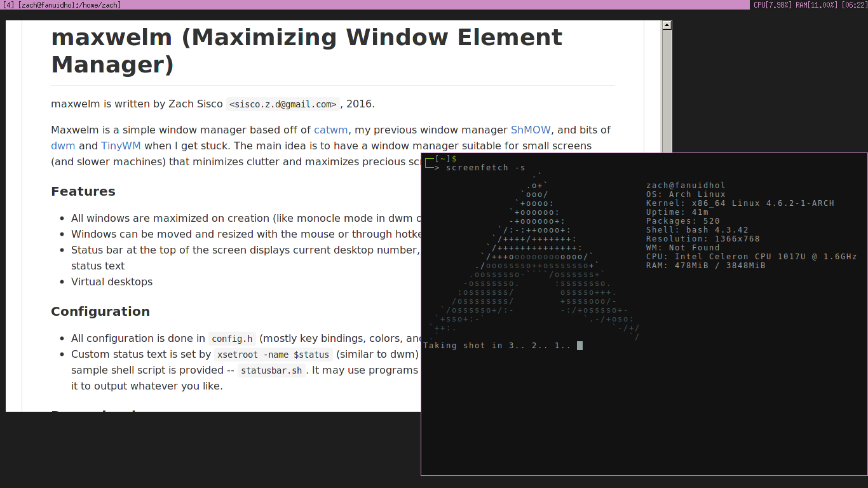
Task: Click the statusbar.sh code label
Action: 271,370
